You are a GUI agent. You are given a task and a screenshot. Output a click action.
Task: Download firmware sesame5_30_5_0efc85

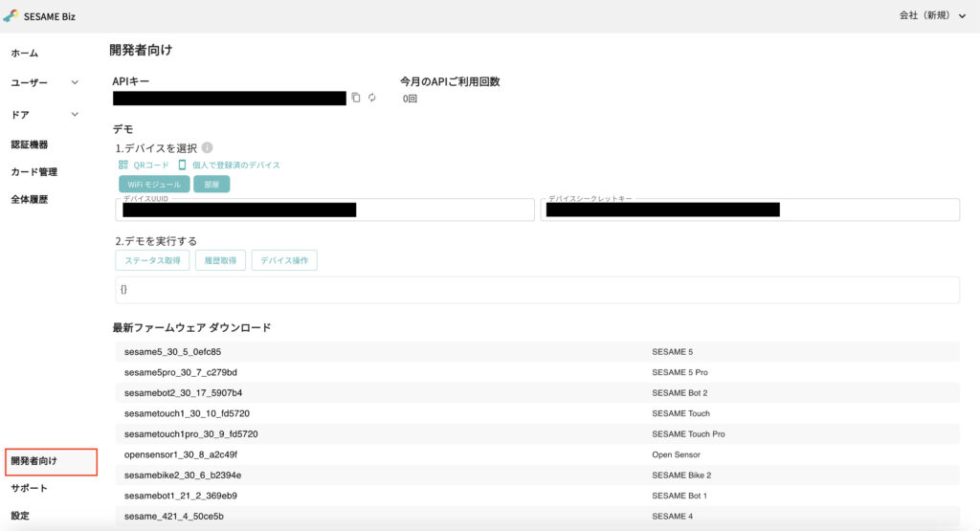click(172, 352)
